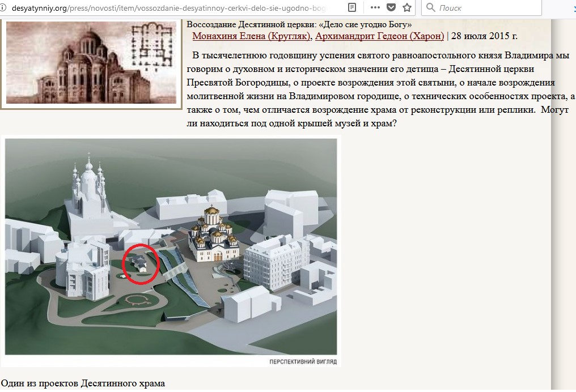Click the article title Воссоздание Десятинной церкви

pyautogui.click(x=299, y=25)
